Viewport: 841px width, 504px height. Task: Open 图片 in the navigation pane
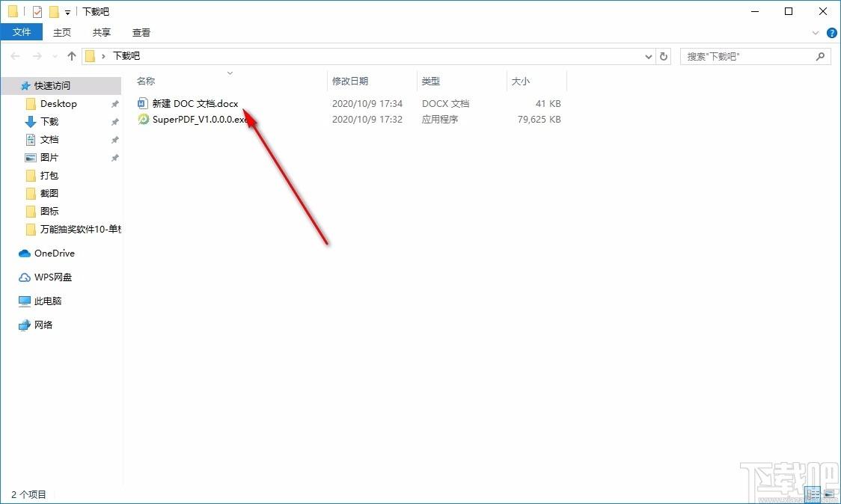[x=49, y=157]
